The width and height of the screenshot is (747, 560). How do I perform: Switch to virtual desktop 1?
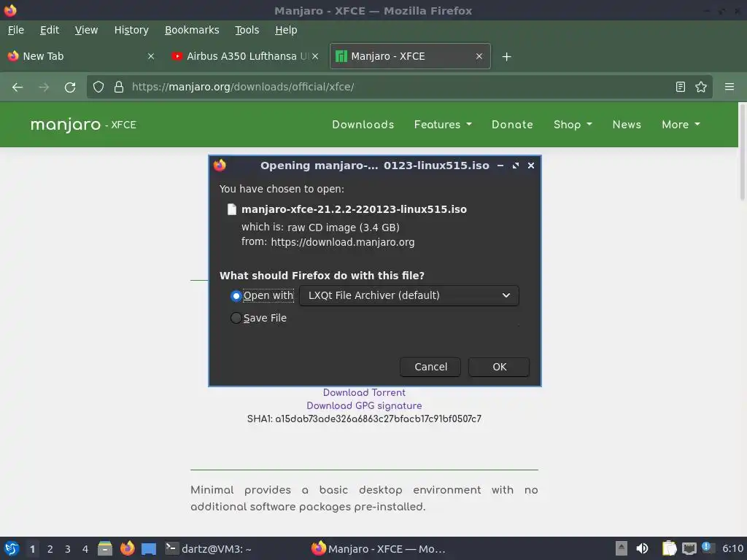click(x=32, y=549)
